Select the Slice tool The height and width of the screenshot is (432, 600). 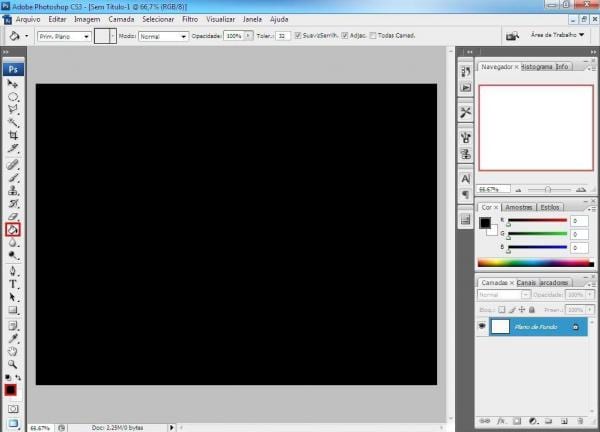(x=13, y=148)
